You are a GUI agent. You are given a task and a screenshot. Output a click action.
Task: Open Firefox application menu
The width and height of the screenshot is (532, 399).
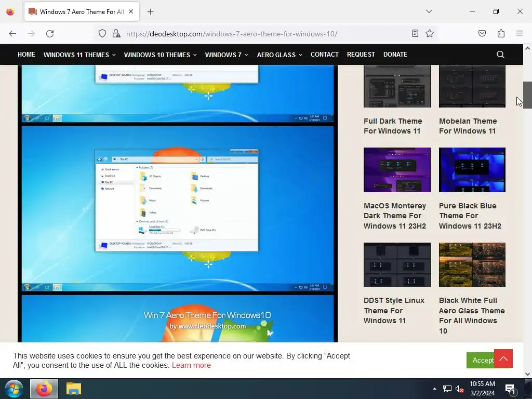(x=520, y=33)
